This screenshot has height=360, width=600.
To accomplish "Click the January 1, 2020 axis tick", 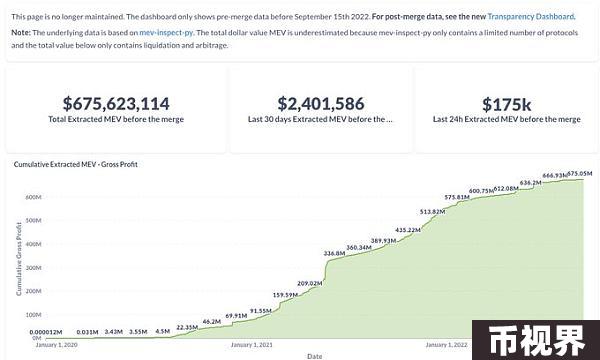I will pos(57,345).
